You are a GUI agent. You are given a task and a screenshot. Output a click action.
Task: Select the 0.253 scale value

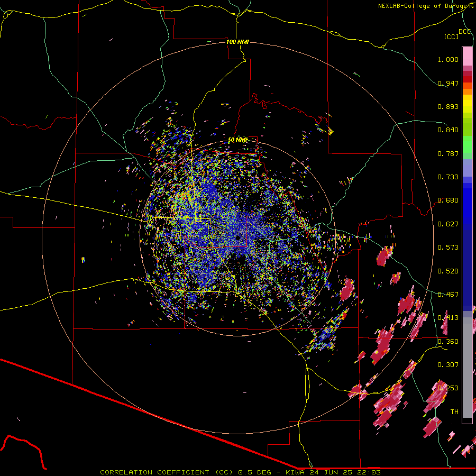[448, 388]
